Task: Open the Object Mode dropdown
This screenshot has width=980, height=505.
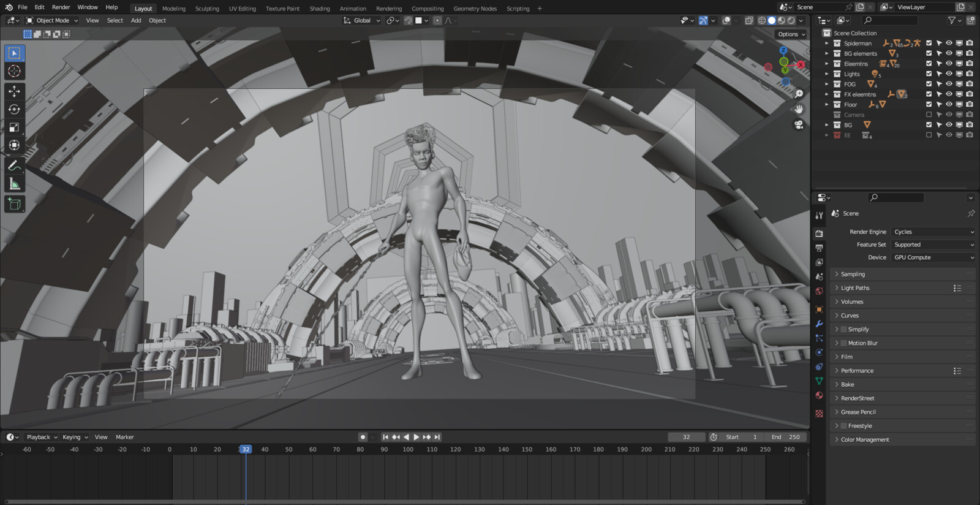Action: pyautogui.click(x=52, y=20)
